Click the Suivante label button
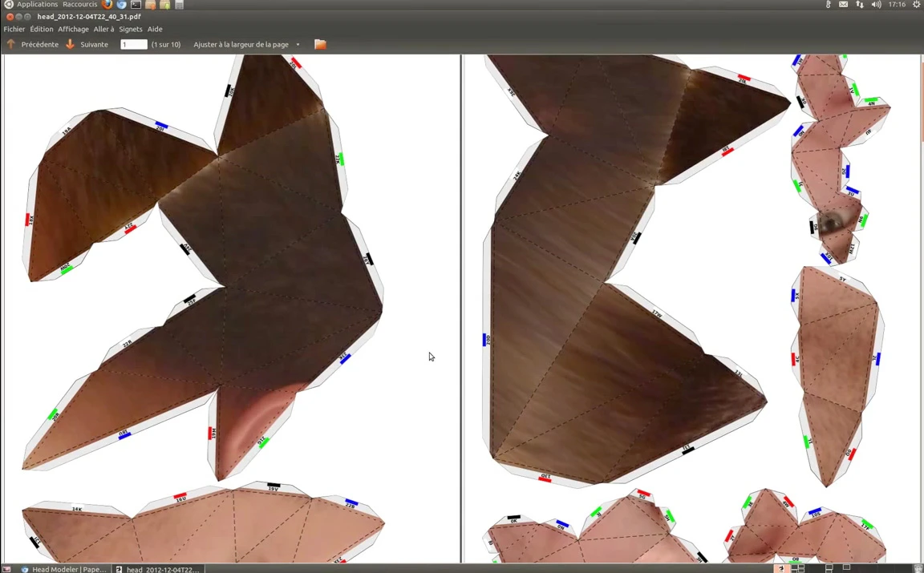The height and width of the screenshot is (573, 924). [95, 45]
